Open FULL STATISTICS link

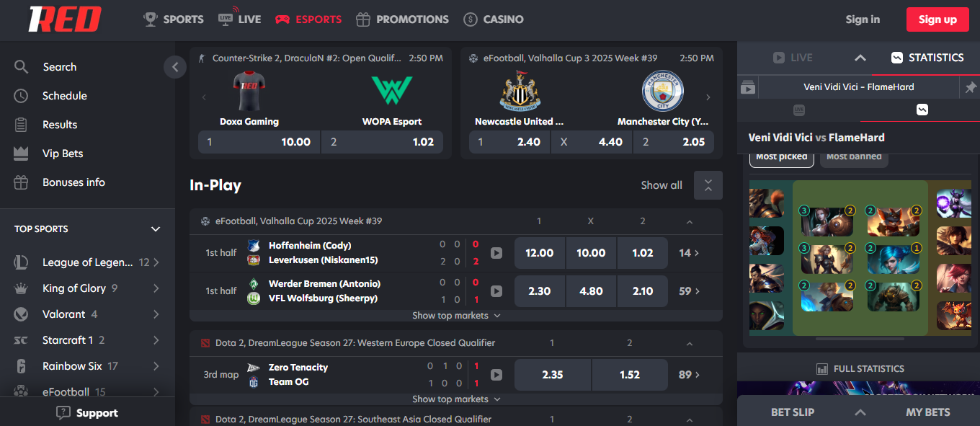click(860, 369)
